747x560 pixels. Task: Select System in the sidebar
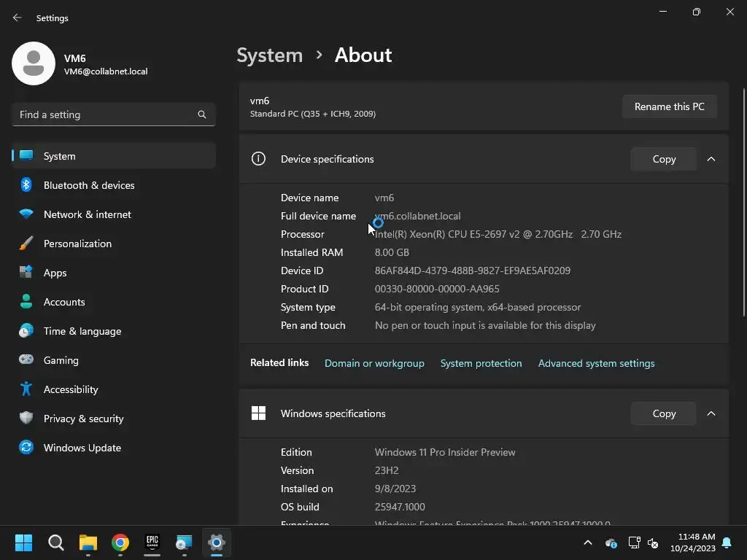click(x=113, y=156)
